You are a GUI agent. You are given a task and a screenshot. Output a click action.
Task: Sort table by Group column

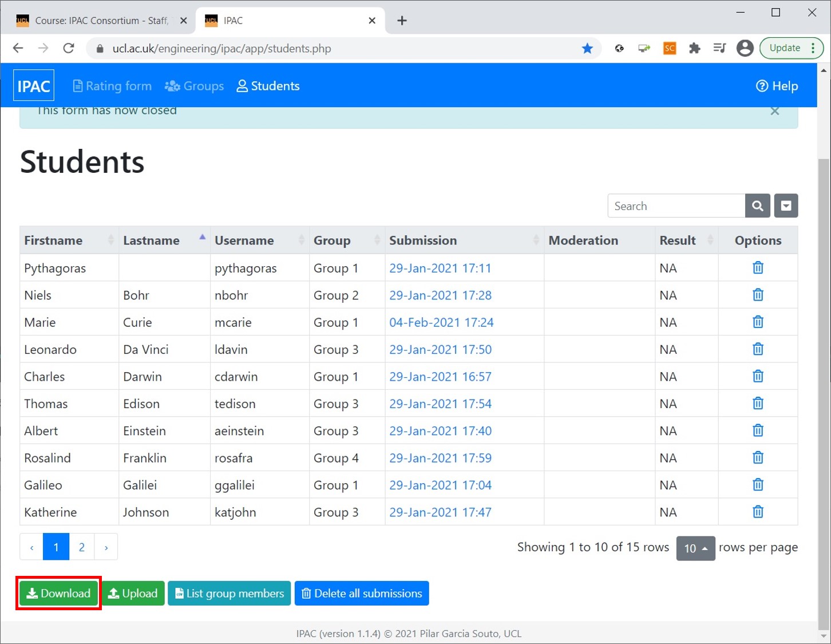347,240
